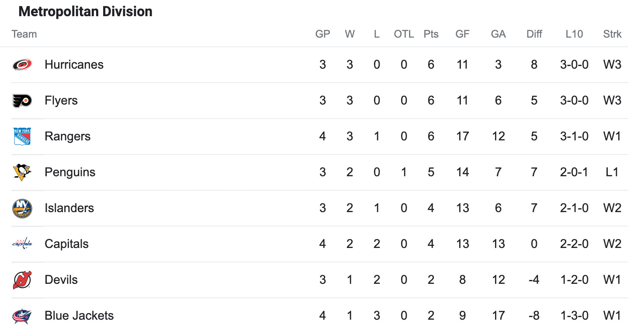This screenshot has height=335, width=644.
Task: Click the Pts column header
Action: (431, 34)
